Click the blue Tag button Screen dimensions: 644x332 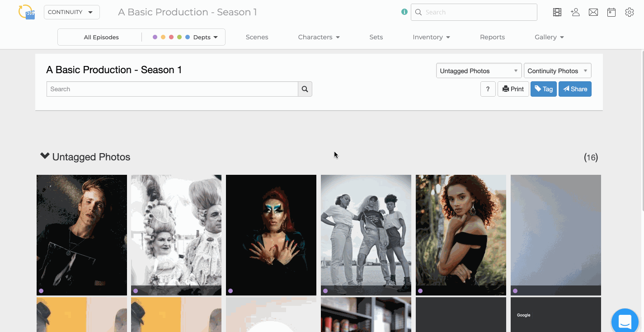tap(544, 89)
